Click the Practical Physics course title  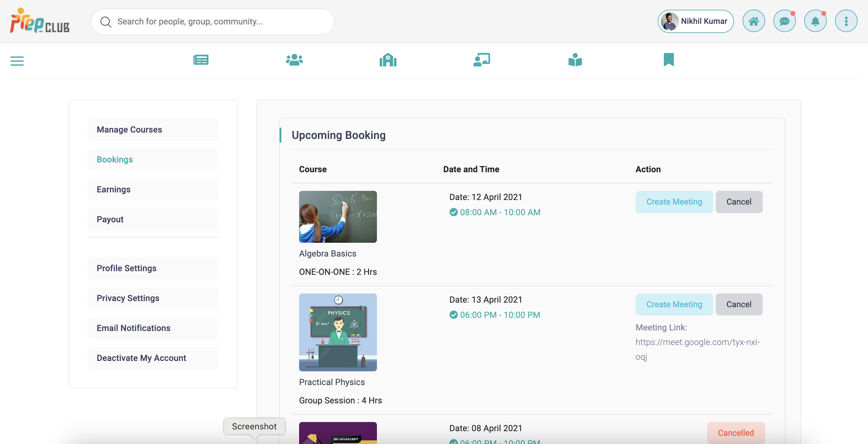332,382
